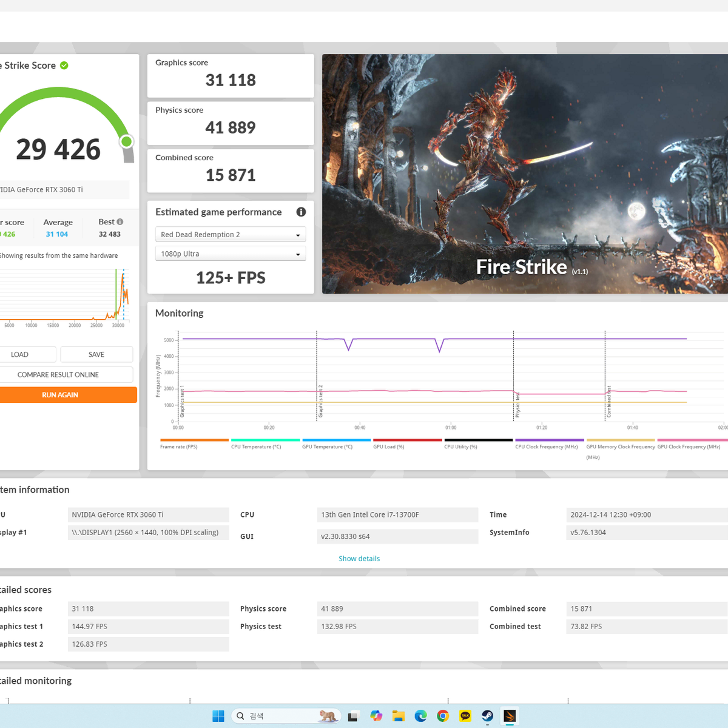Click the 41 889 Physics score card
The image size is (728, 728).
click(231, 123)
